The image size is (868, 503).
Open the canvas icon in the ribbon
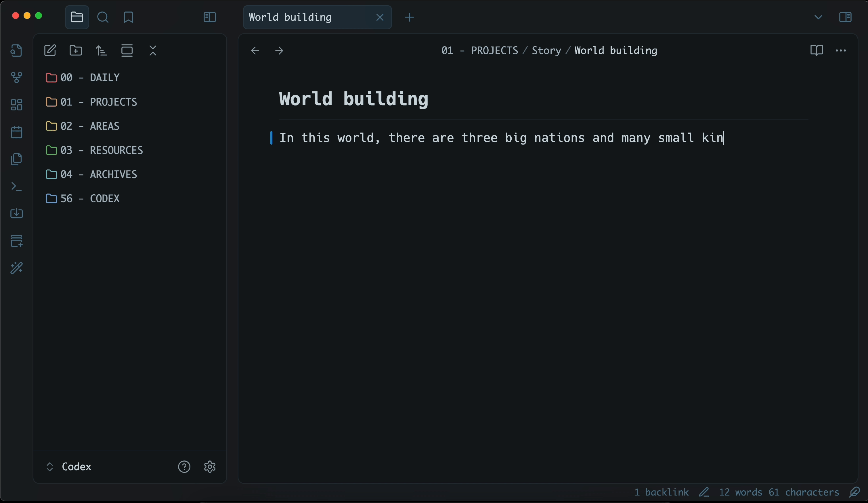coord(16,105)
